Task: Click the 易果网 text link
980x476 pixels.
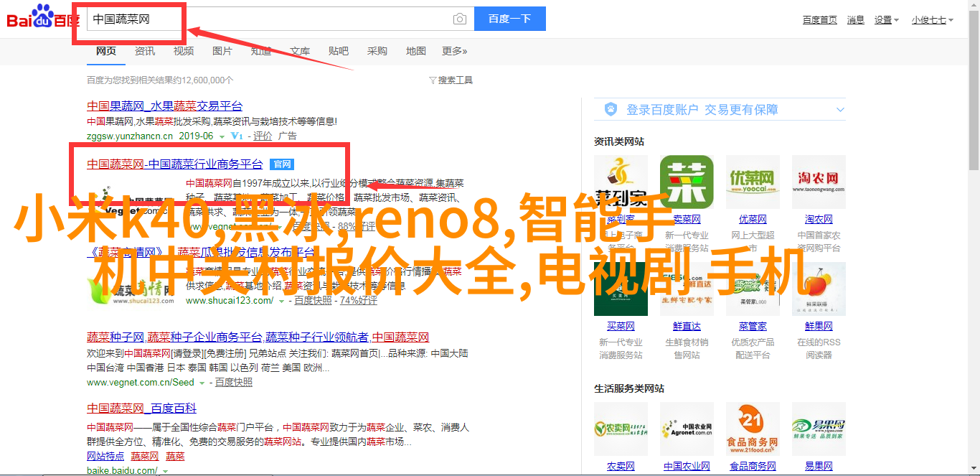Action: 819,467
